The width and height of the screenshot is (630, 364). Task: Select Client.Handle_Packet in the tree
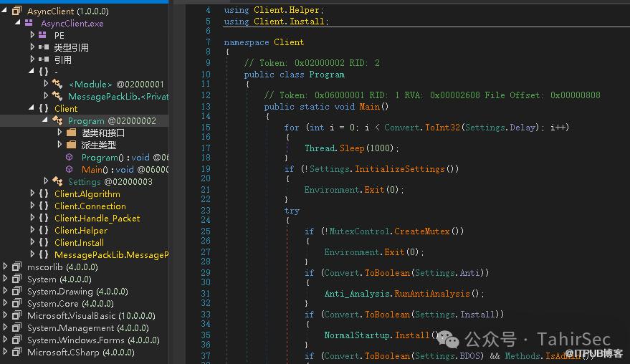(97, 219)
